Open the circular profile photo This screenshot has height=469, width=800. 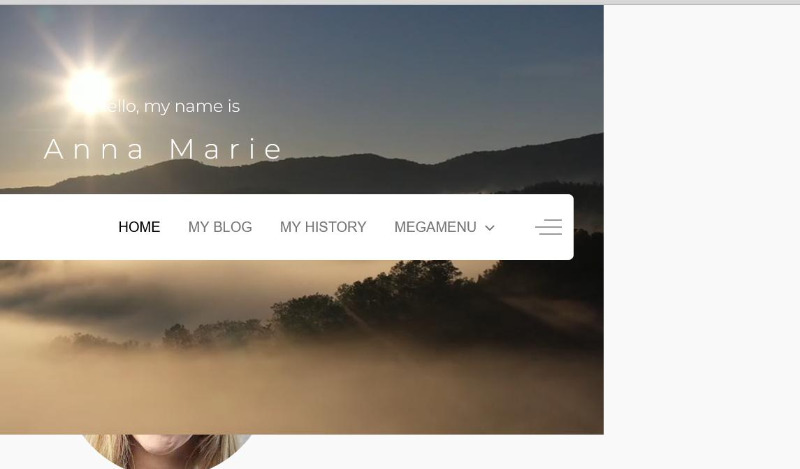pos(166,450)
